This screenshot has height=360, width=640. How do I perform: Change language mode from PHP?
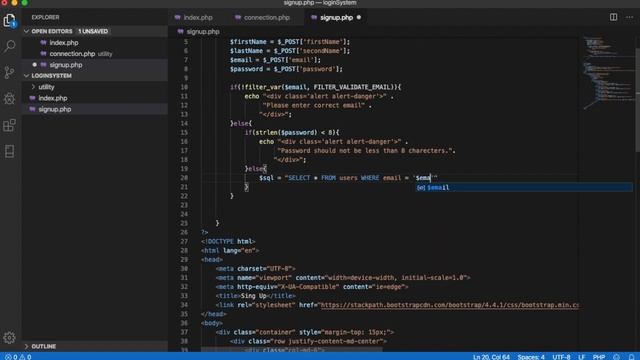[x=599, y=357]
